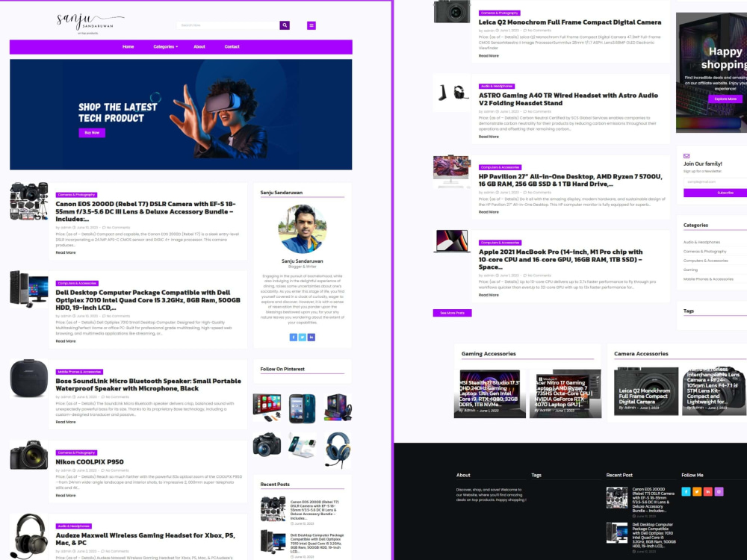The height and width of the screenshot is (560, 747).
Task: Open Twitter icon under author bio
Action: point(303,337)
